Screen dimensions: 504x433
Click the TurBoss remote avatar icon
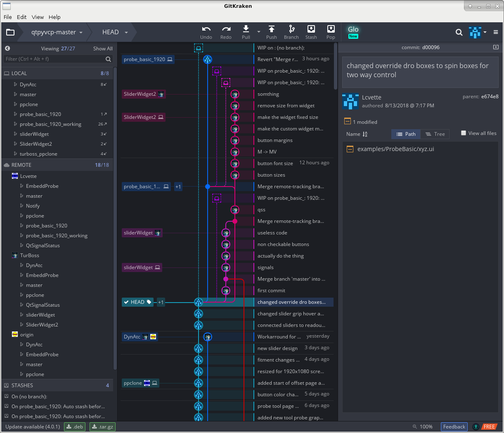point(15,256)
